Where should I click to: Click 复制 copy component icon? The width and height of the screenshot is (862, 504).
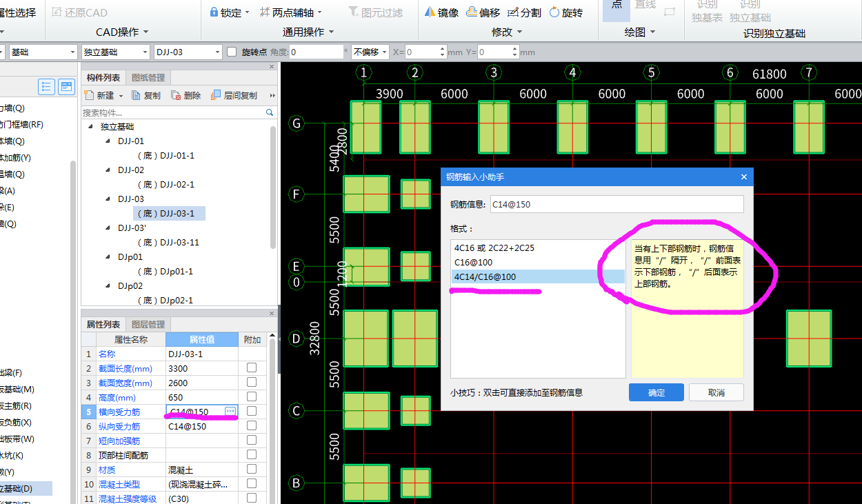[137, 95]
